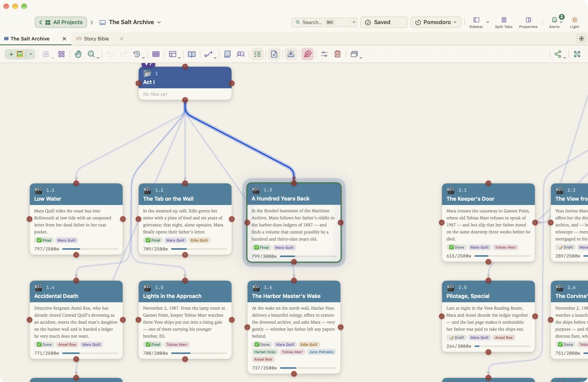Open the add-item dropdown arrow

30,54
